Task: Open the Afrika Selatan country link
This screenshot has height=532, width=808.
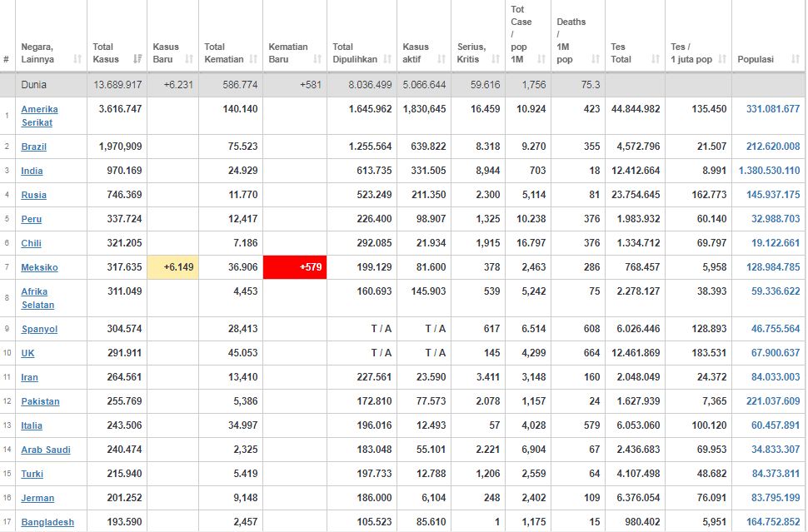Action: tap(37, 298)
